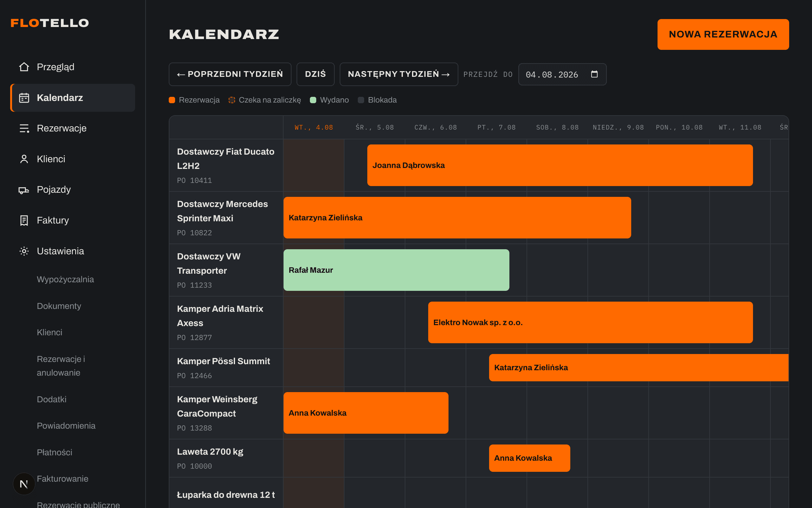Click NIEDZ., 9.08 column header
This screenshot has height=508, width=812.
click(619, 127)
